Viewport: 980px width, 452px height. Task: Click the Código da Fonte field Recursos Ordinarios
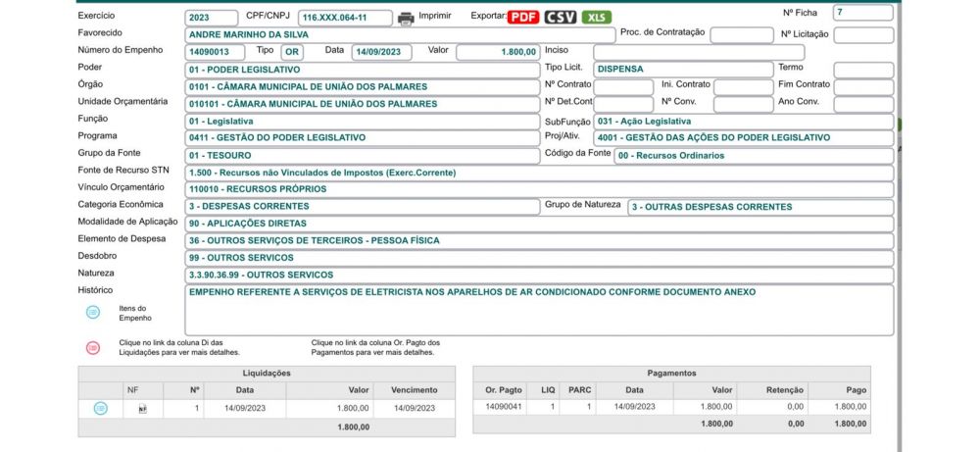coord(754,156)
